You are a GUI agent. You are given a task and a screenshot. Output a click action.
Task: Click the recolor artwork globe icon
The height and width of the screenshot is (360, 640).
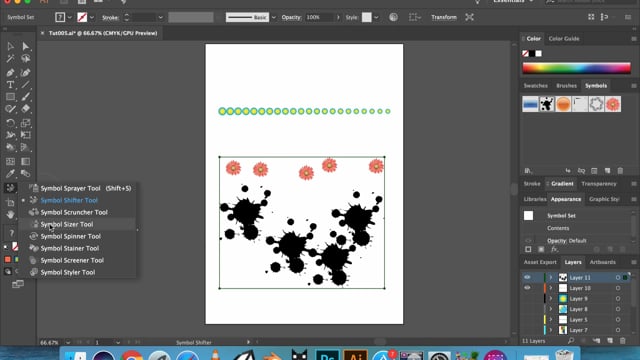tap(393, 17)
